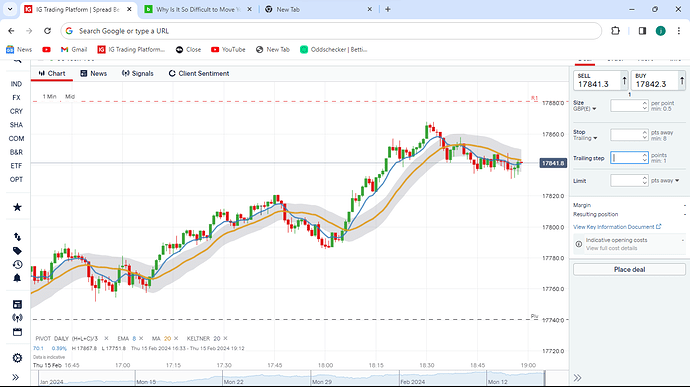Remove the KELTNER 20 indicator
Image resolution: width=690 pixels, height=387 pixels.
click(225, 339)
